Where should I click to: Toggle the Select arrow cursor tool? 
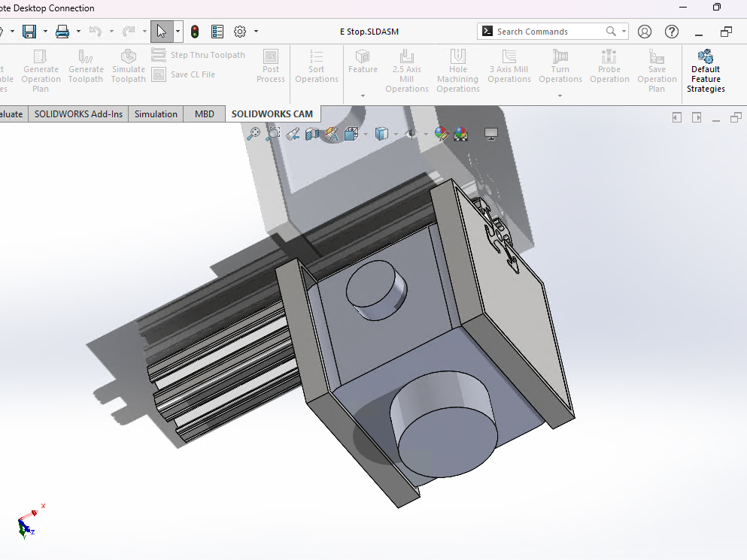[161, 32]
